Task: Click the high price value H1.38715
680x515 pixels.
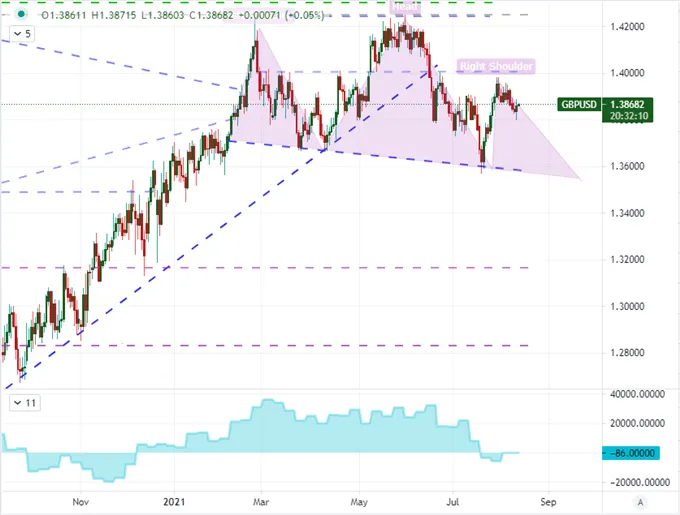Action: pos(114,16)
